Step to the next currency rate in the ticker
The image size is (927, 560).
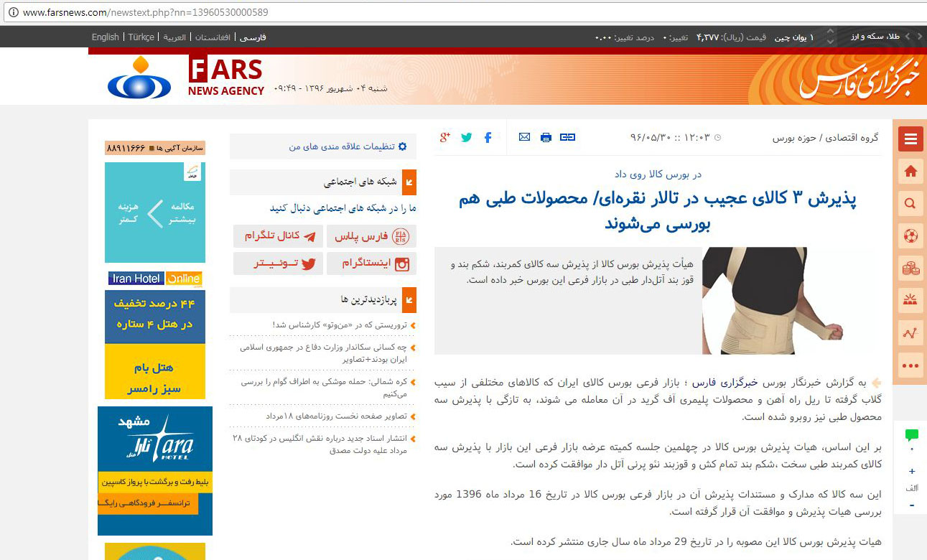[x=831, y=41]
